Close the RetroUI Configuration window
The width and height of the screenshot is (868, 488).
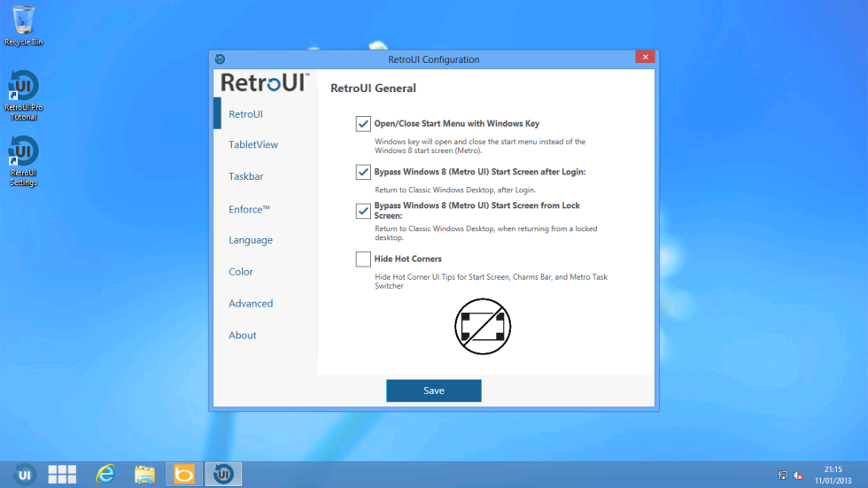(645, 57)
